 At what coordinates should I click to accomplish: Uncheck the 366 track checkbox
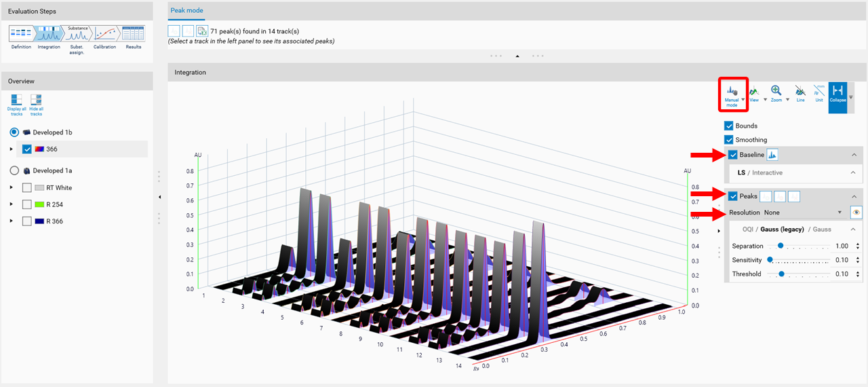[27, 149]
